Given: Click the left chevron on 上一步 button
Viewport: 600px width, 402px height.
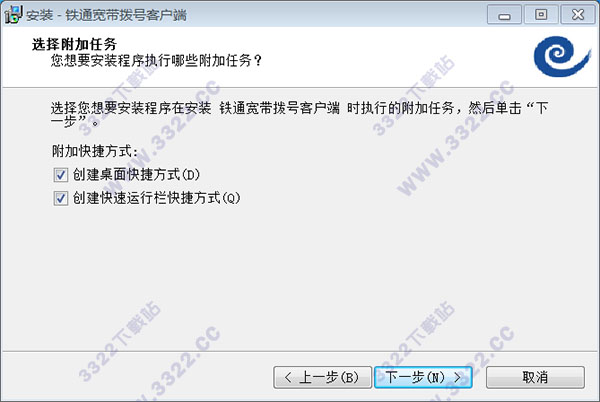Looking at the screenshot, I should (x=288, y=378).
